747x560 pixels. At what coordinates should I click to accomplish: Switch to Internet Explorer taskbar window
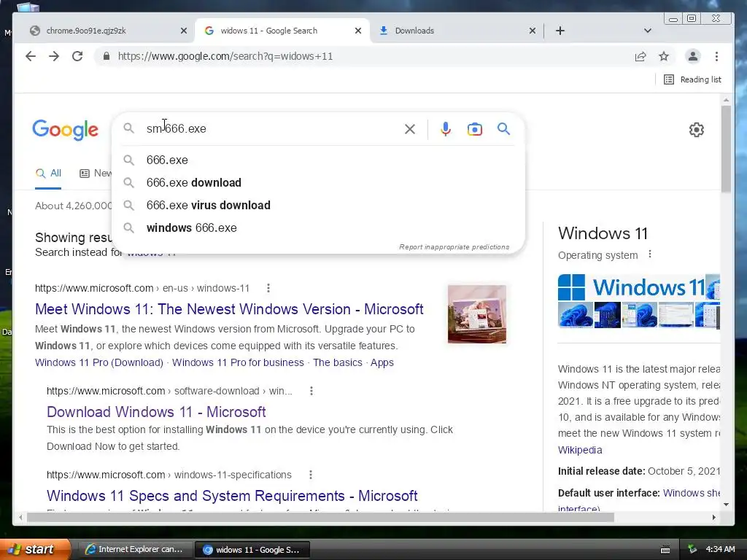pyautogui.click(x=134, y=550)
